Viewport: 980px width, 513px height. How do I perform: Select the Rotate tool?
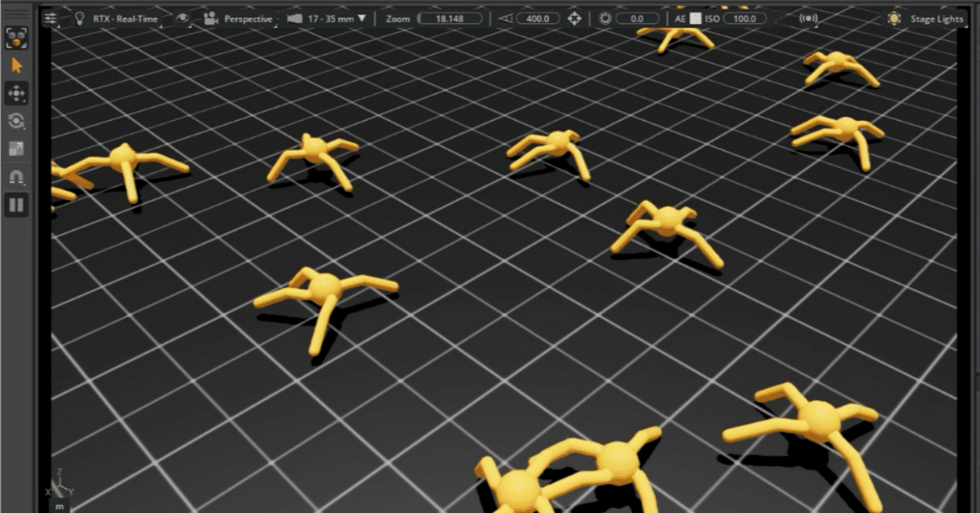17,121
